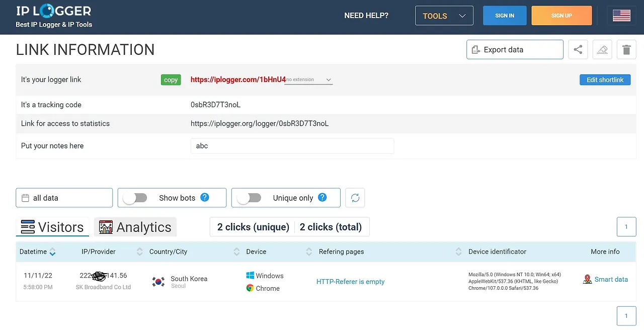Click the calendar icon in date filter
644x335 pixels.
pyautogui.click(x=25, y=198)
